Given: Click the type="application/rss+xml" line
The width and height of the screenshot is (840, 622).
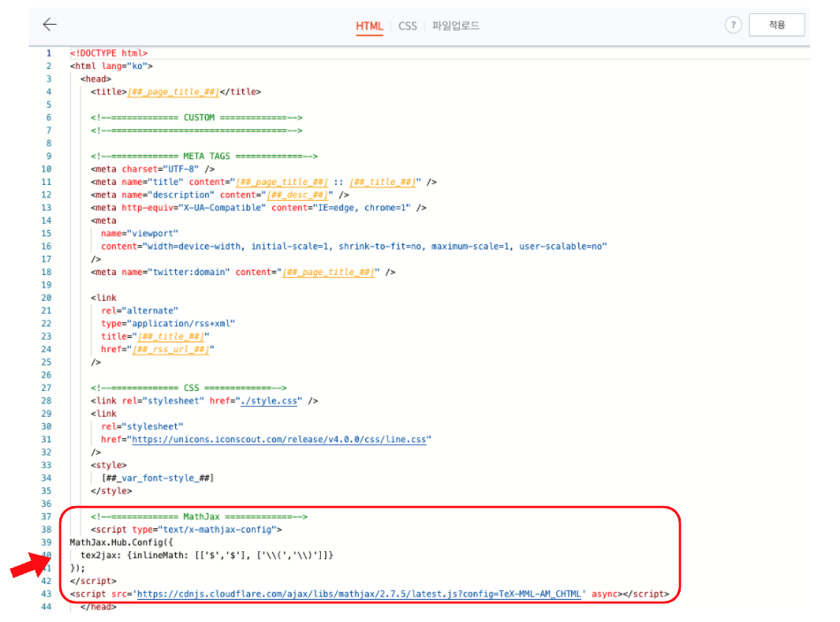Looking at the screenshot, I should [168, 323].
